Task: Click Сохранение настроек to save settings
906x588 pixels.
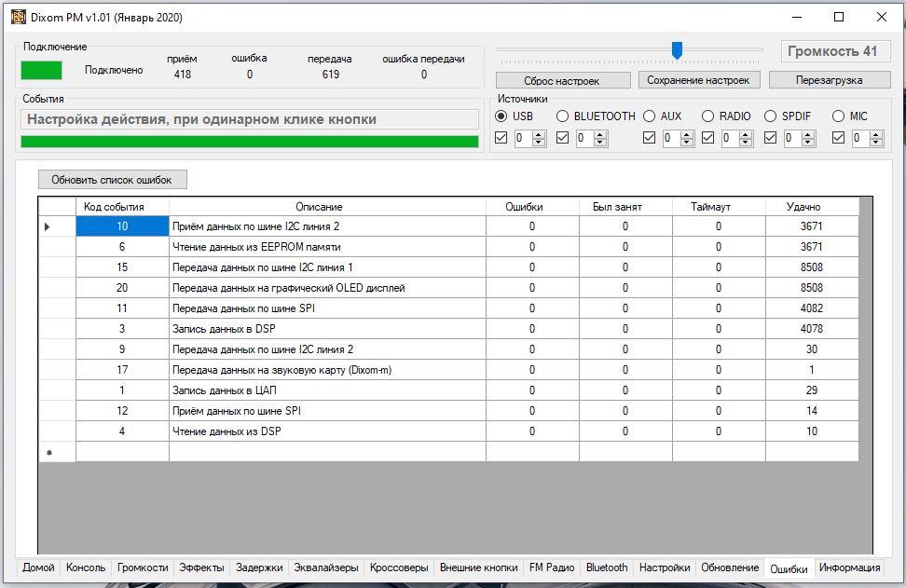Action: pos(699,80)
